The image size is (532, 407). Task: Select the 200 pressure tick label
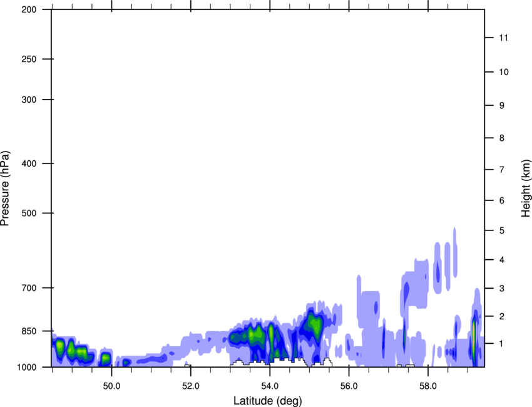click(29, 9)
